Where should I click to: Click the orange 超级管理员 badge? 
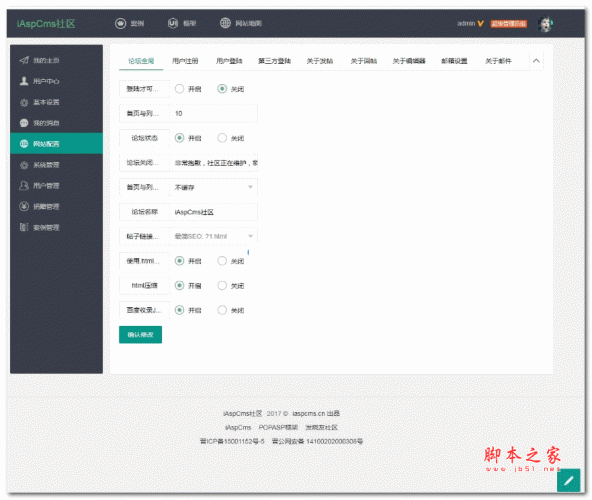(509, 24)
